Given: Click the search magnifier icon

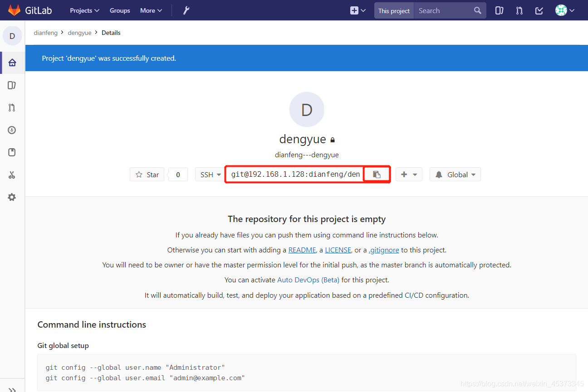Looking at the screenshot, I should tap(477, 10).
